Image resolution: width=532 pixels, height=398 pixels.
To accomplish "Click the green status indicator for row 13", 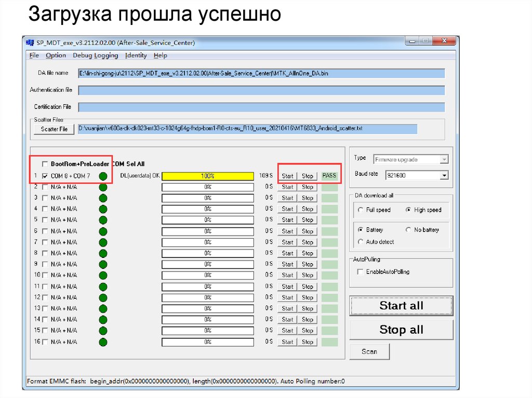I will point(103,309).
